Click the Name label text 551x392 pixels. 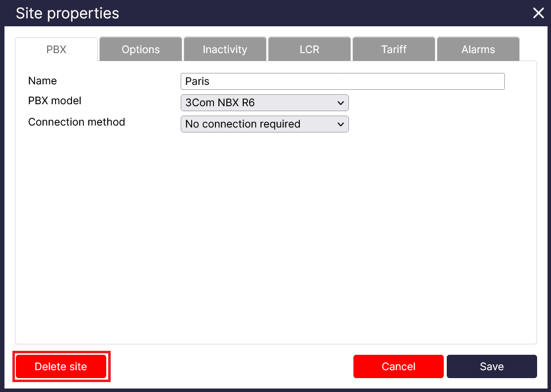coord(43,81)
